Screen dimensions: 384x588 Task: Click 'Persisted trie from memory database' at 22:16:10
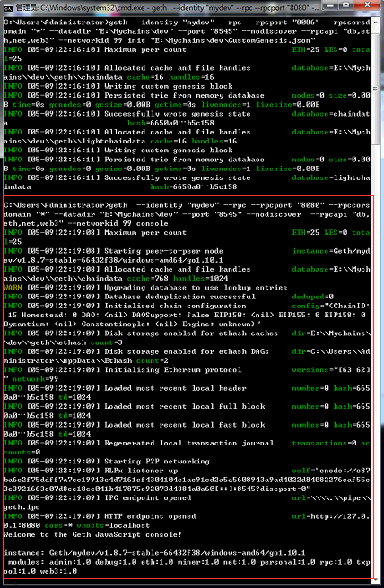184,96
